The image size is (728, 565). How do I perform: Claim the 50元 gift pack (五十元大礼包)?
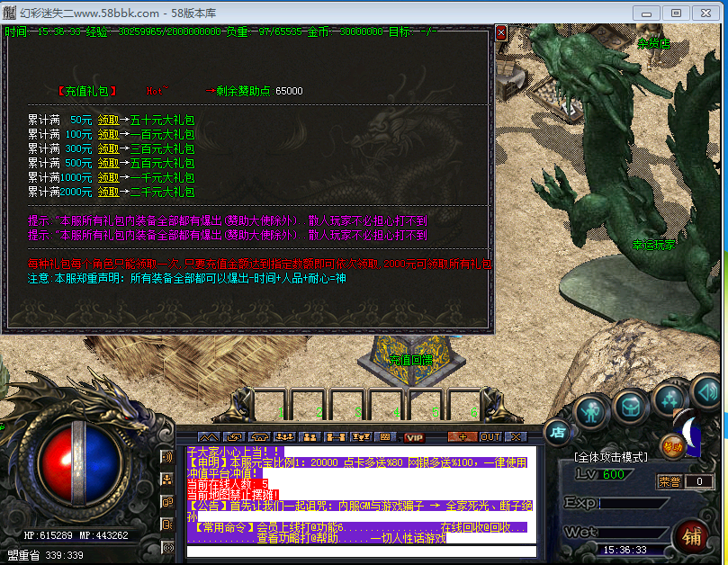pos(108,121)
